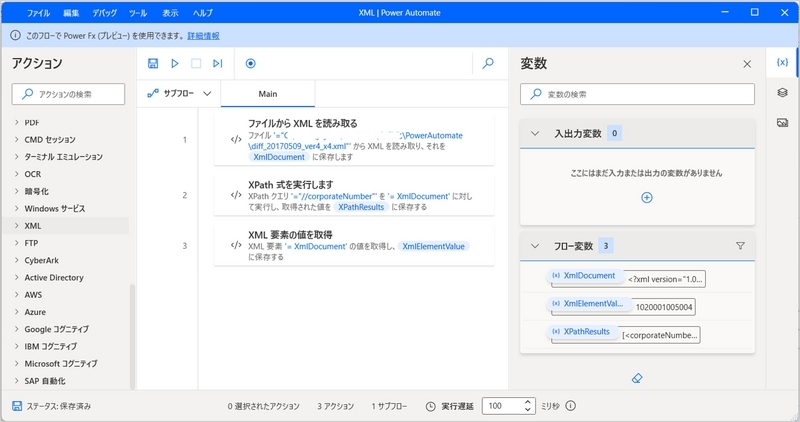
Task: Expand the CMD セッション action group
Action: click(x=16, y=139)
